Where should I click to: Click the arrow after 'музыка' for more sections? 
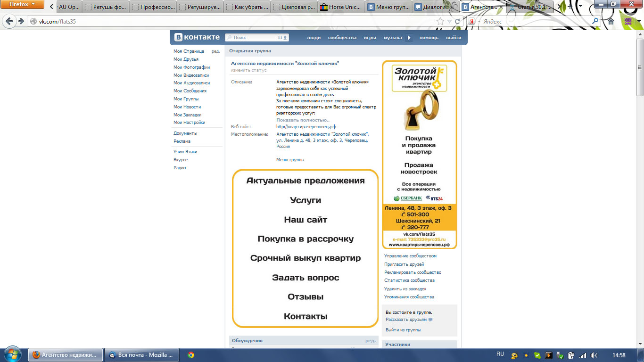click(408, 37)
